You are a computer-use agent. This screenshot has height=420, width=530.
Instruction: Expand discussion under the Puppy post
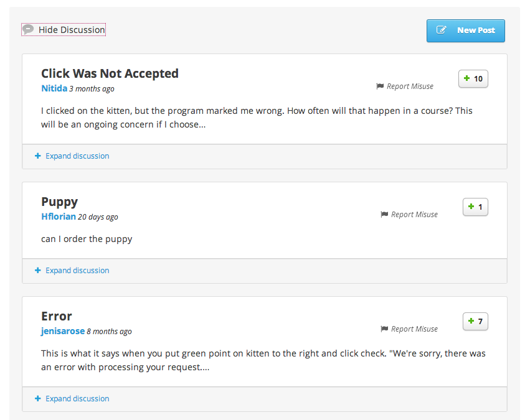click(x=77, y=271)
